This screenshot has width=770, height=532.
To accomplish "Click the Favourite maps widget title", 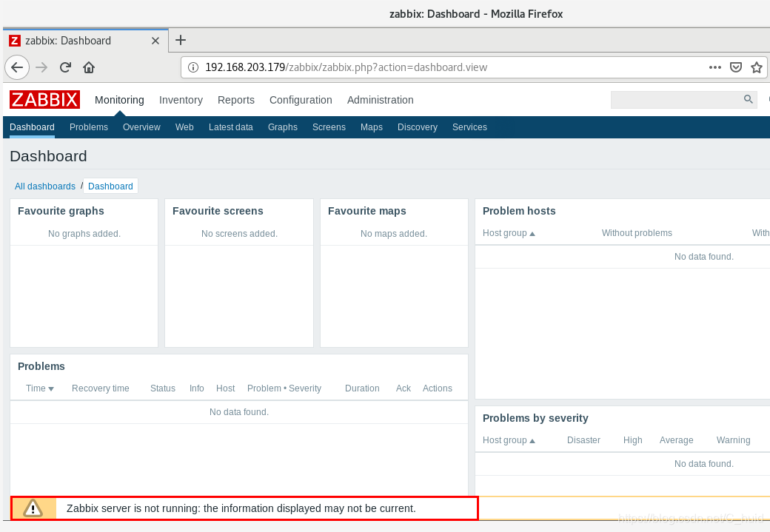I will click(366, 211).
